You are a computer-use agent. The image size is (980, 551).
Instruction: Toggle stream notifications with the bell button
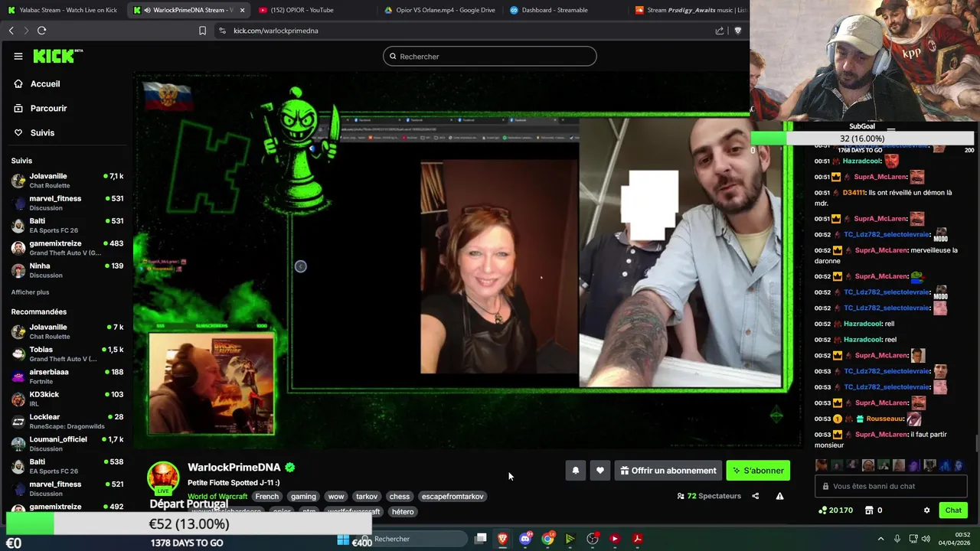576,471
